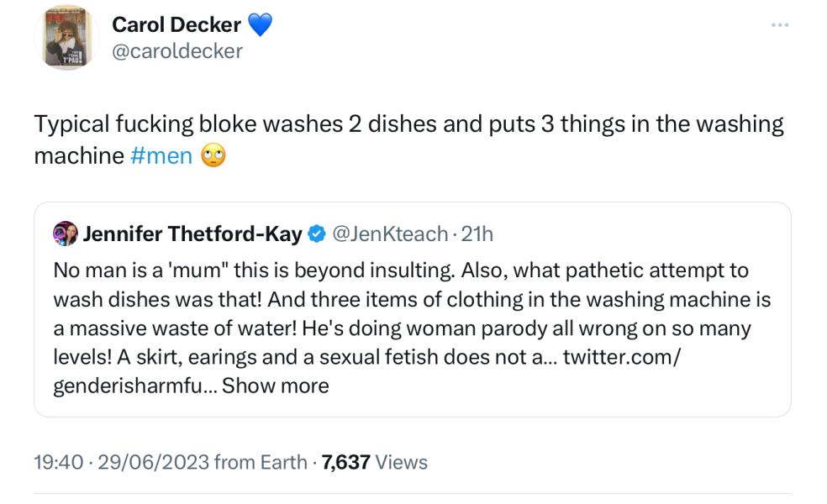Viewport: 827px width, 504px height.
Task: Click Jennifer Thetford-Kay's avatar
Action: (x=65, y=234)
